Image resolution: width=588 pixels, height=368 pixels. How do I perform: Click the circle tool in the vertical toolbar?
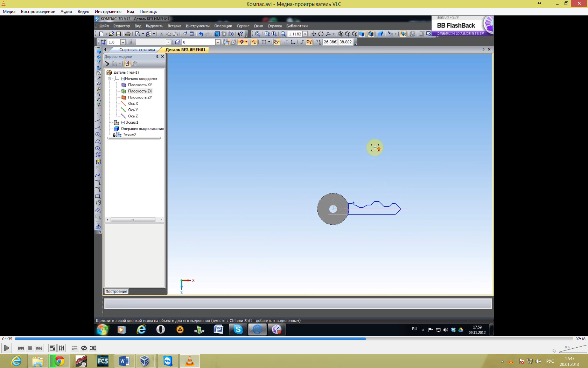coord(98,135)
